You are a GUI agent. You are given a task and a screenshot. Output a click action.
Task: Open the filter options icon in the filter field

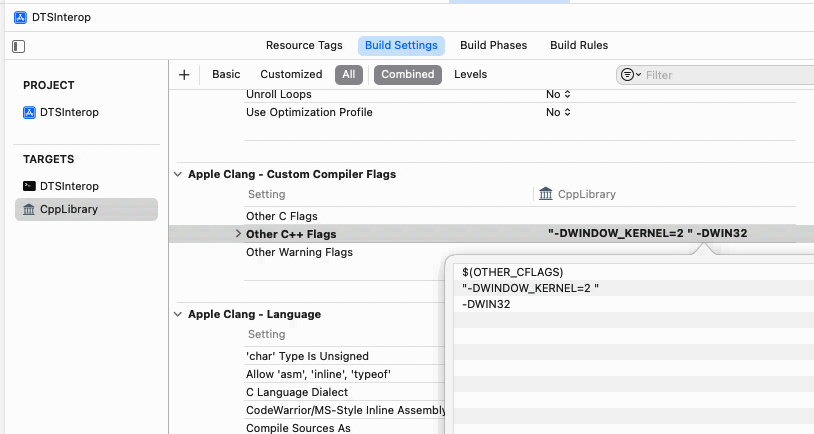(630, 75)
